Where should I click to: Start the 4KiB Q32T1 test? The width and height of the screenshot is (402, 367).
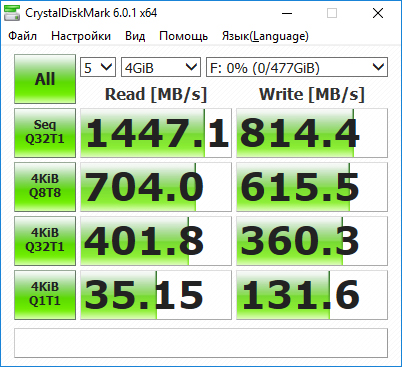click(x=45, y=241)
